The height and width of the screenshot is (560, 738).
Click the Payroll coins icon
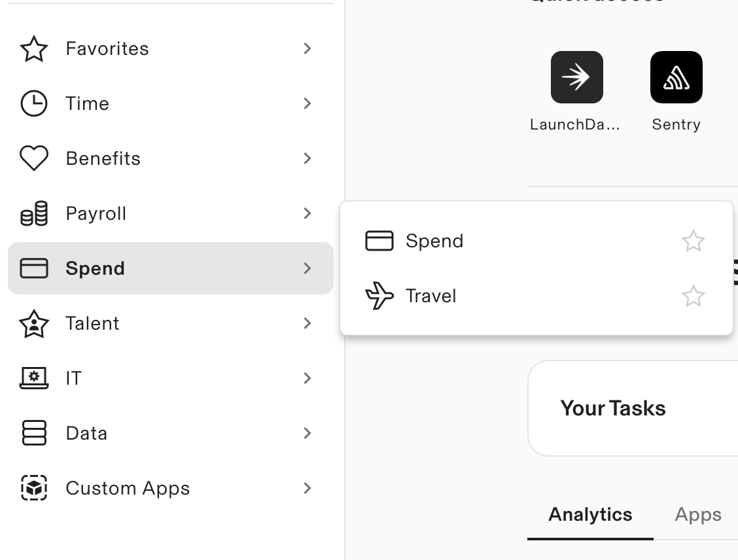click(x=34, y=214)
